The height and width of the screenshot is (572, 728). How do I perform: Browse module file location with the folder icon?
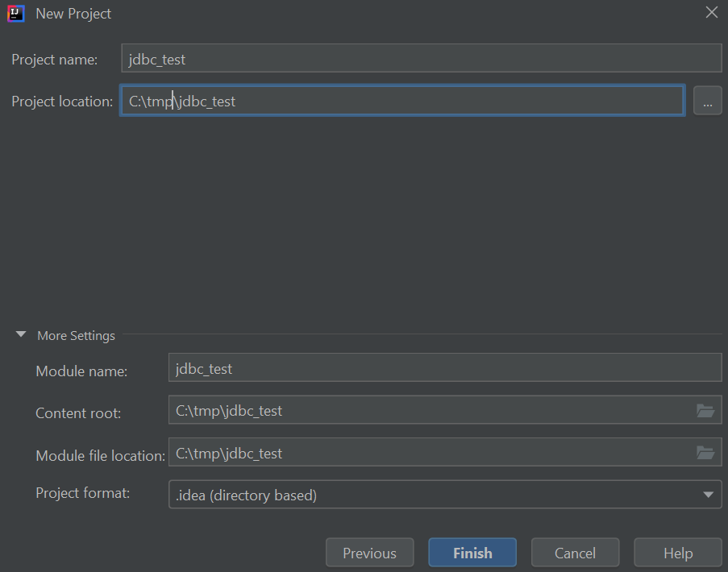coord(705,453)
